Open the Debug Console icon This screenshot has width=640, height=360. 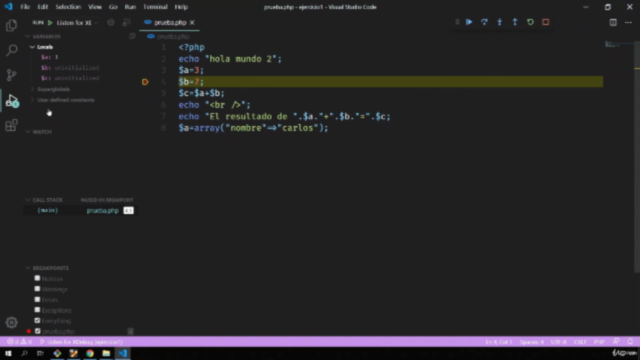[126, 23]
